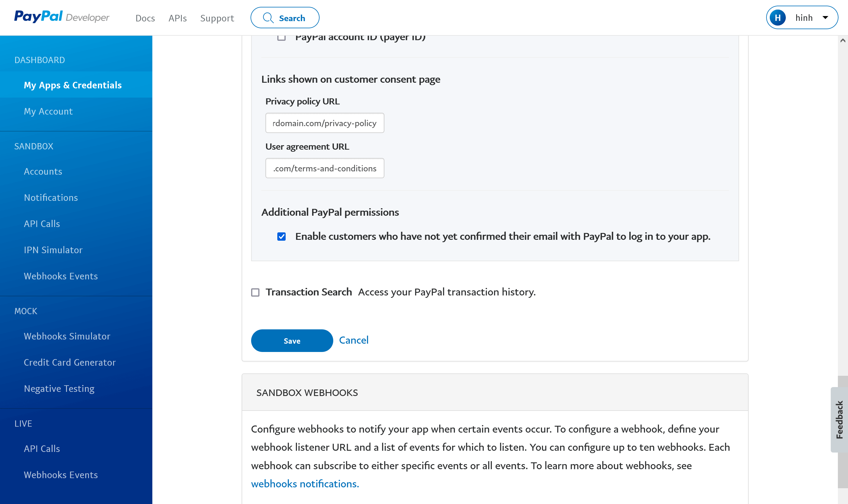Click 'Links shown on customer consent page' heading
Viewport: 848px width, 504px height.
point(351,79)
